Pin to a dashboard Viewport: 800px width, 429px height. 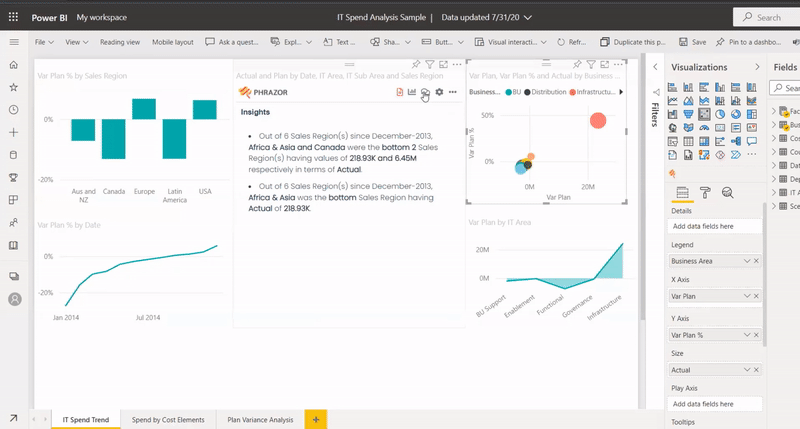[x=748, y=42]
